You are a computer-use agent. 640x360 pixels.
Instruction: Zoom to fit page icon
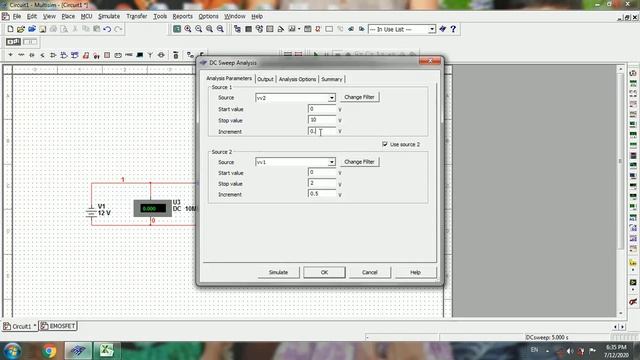click(x=220, y=29)
